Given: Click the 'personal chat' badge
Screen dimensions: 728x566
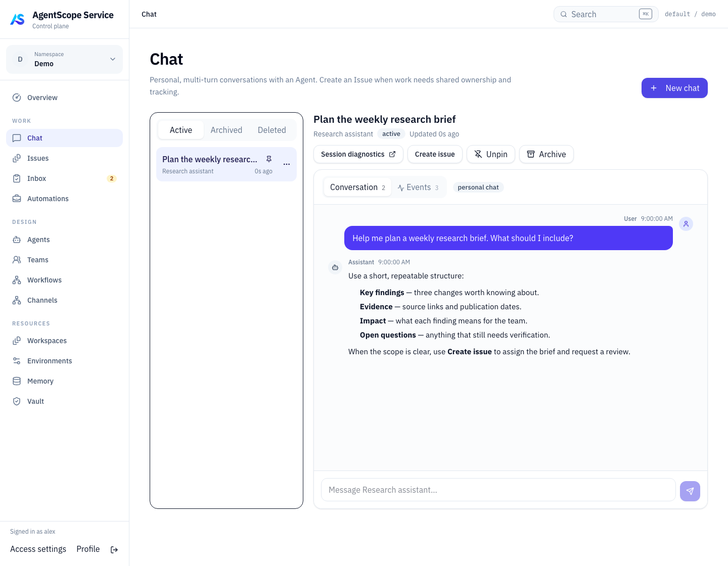Looking at the screenshot, I should click(x=478, y=187).
